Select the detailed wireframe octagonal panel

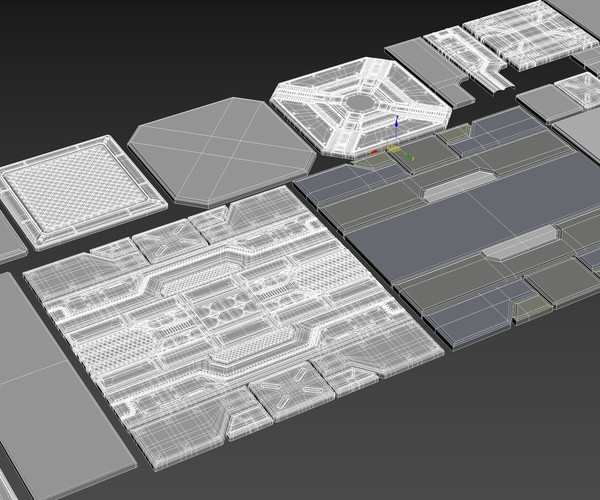click(x=360, y=107)
